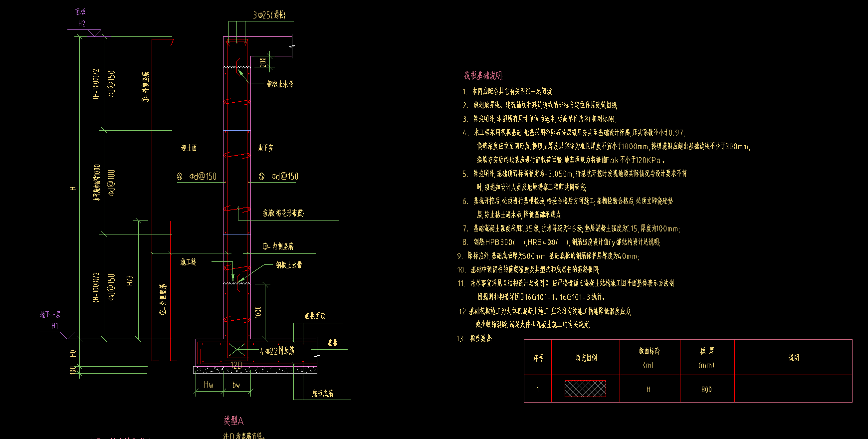
Task: Select the '④ Φd@150' rebar callout
Action: click(197, 177)
